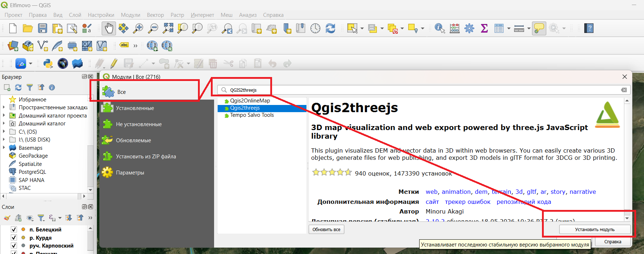Expand Пространственные закладки node
The height and width of the screenshot is (254, 644).
tap(4, 107)
